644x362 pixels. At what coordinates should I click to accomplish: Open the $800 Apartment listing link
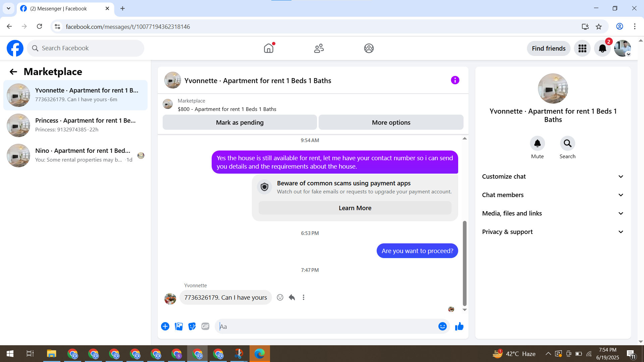(227, 109)
